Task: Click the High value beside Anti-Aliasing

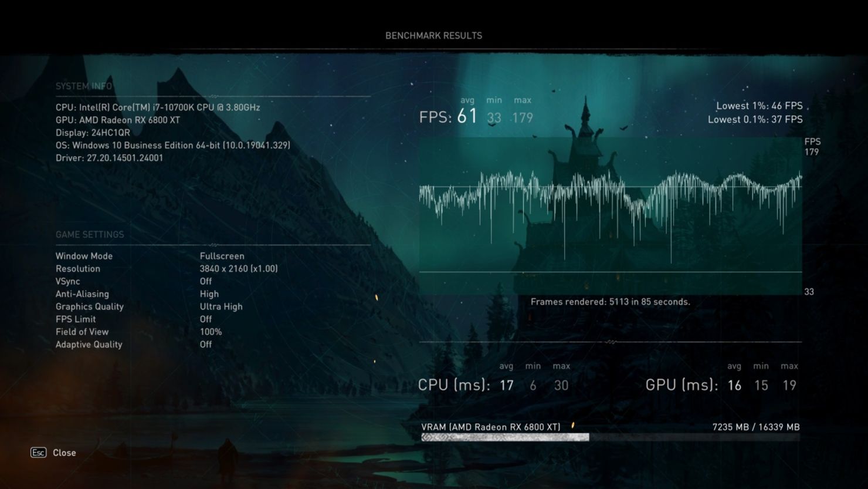Action: [209, 294]
